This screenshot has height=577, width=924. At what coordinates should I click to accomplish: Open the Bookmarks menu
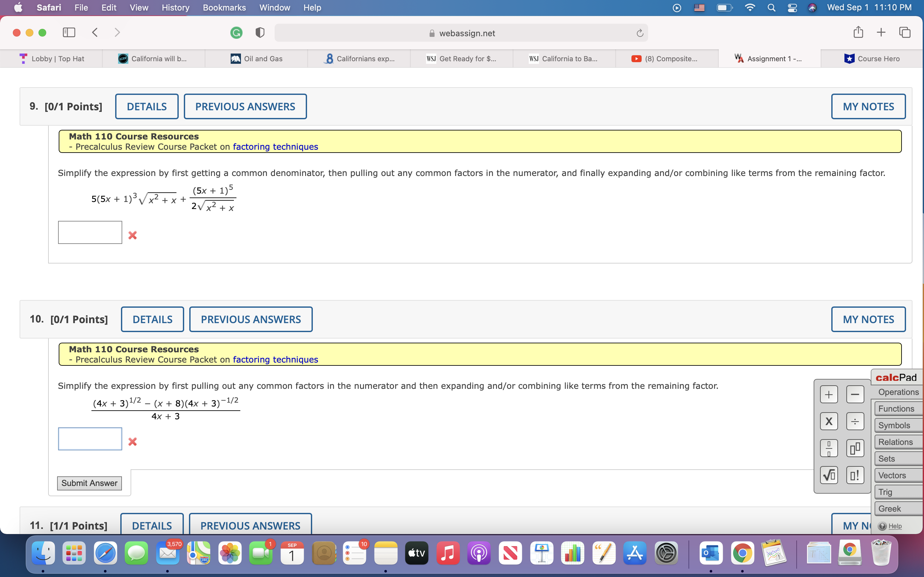[224, 8]
